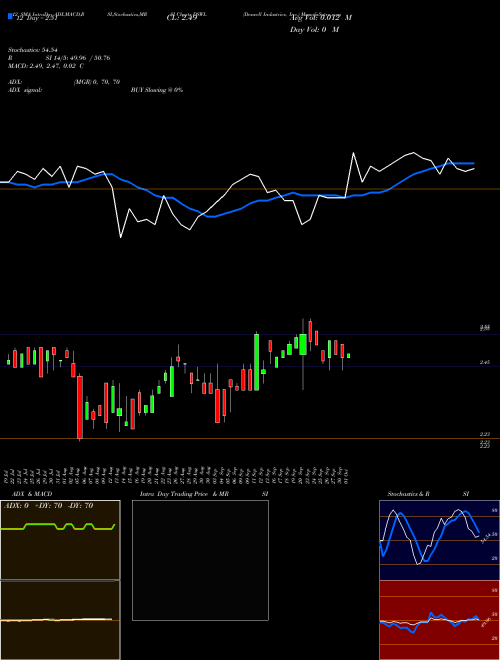Screen dimensions: 500x660
Task: Click the blue 12 Day SMA legend square
Action: [10, 16]
